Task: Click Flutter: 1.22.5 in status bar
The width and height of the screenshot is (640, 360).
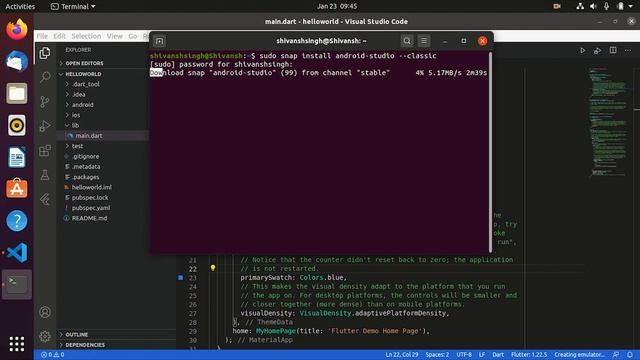Action: (529, 355)
